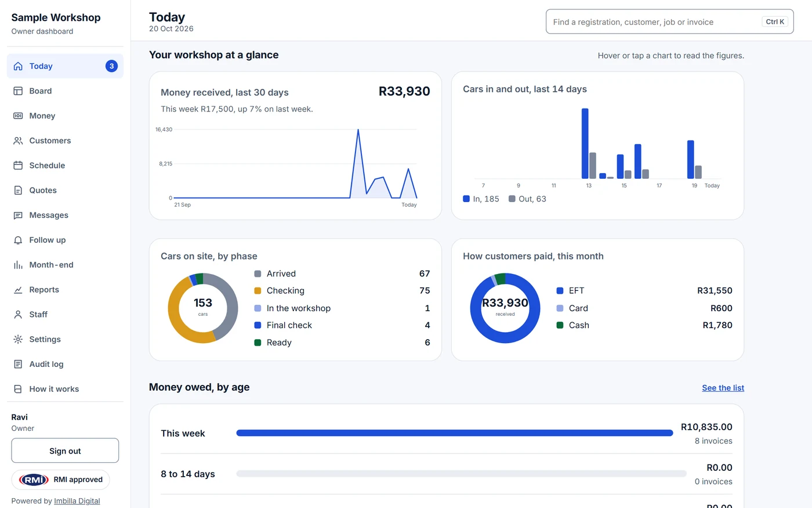Click the Ravi user name
812x508 pixels.
tap(20, 417)
